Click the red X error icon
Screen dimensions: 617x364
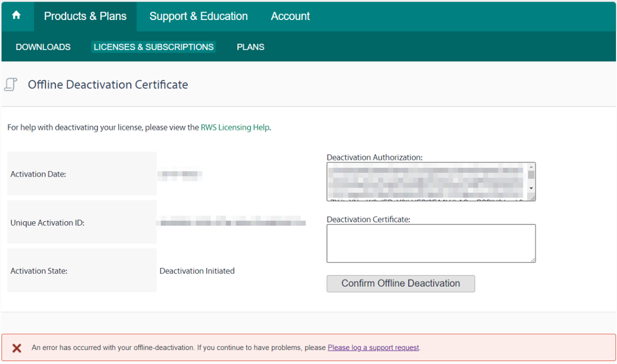click(x=16, y=348)
